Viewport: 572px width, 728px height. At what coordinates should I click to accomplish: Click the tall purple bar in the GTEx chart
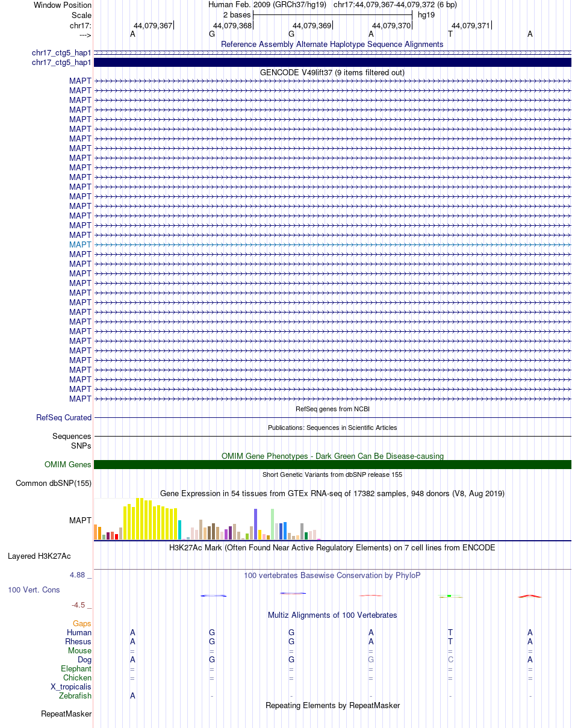[255, 524]
